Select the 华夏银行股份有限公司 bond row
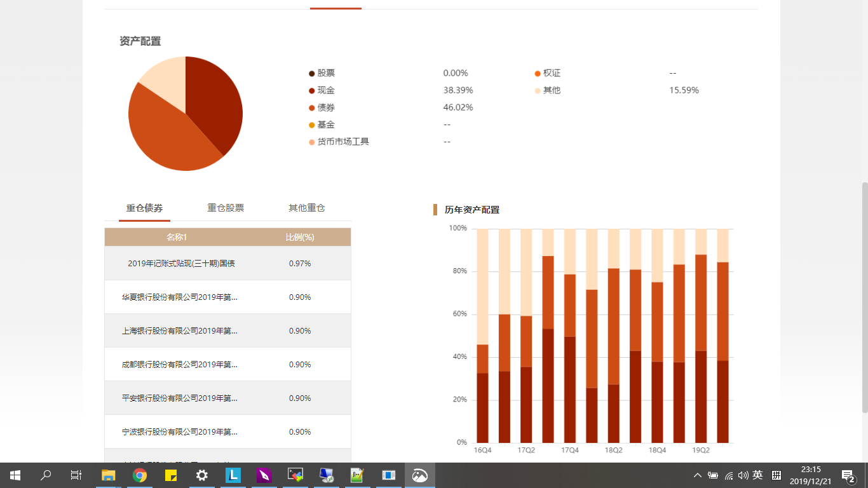This screenshot has width=868, height=488. point(227,297)
